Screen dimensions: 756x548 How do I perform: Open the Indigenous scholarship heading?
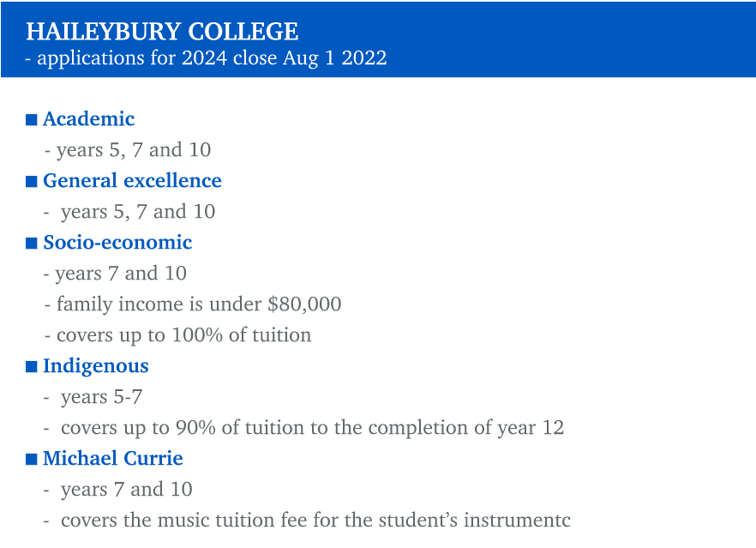(95, 367)
